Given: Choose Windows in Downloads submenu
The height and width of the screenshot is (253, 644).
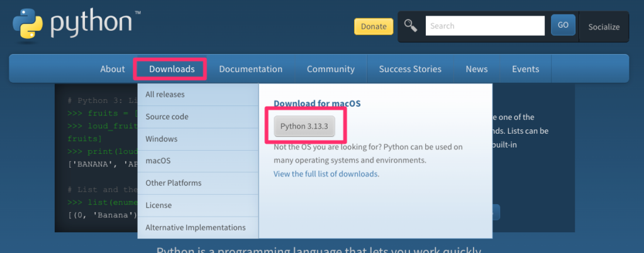Looking at the screenshot, I should tap(198, 139).
